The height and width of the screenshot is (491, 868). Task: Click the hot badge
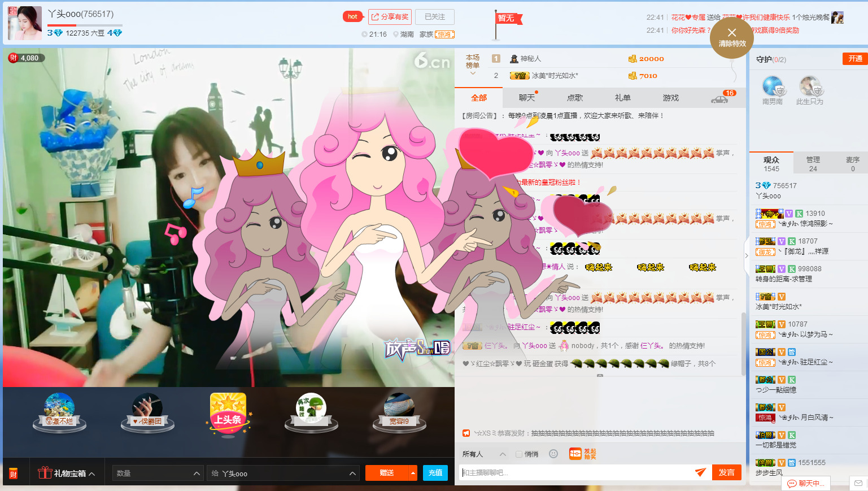point(352,16)
